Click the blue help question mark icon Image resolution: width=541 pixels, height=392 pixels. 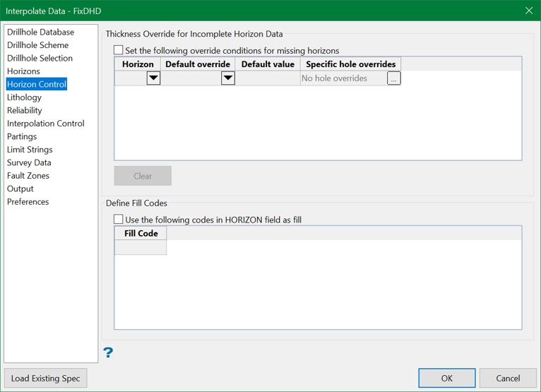pyautogui.click(x=108, y=352)
